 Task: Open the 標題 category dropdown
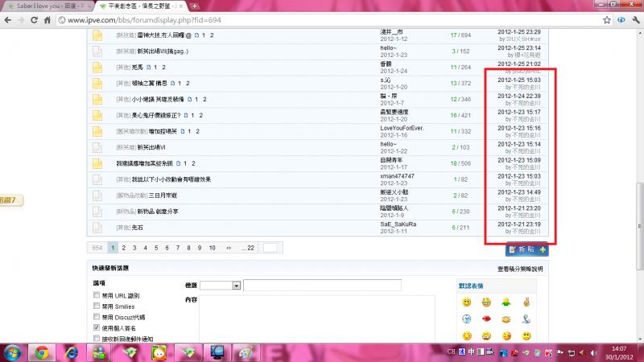coord(220,286)
